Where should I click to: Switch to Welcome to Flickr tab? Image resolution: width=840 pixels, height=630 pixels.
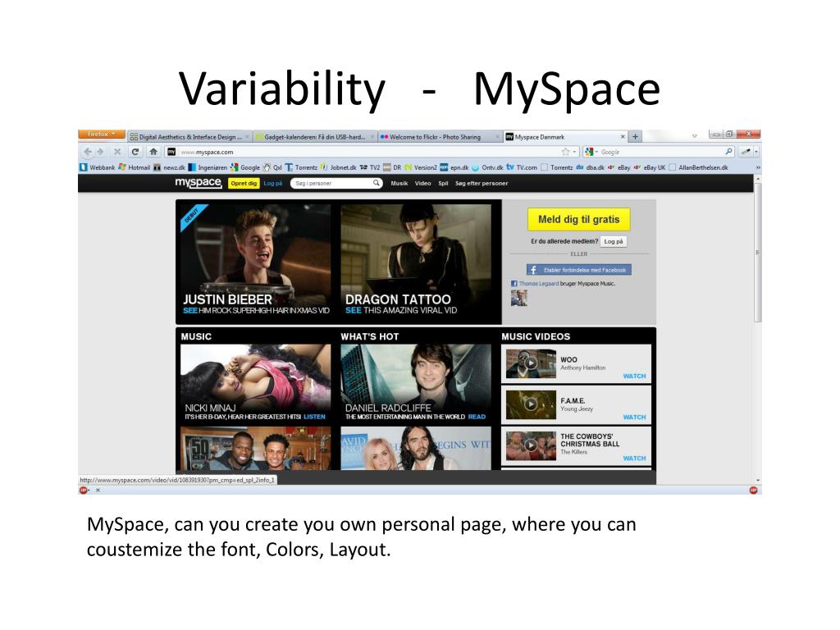coord(440,137)
